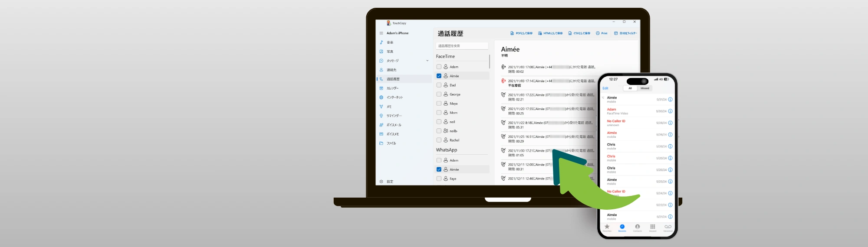Tap the Contacts tab on the phone
The image size is (868, 247).
click(637, 228)
